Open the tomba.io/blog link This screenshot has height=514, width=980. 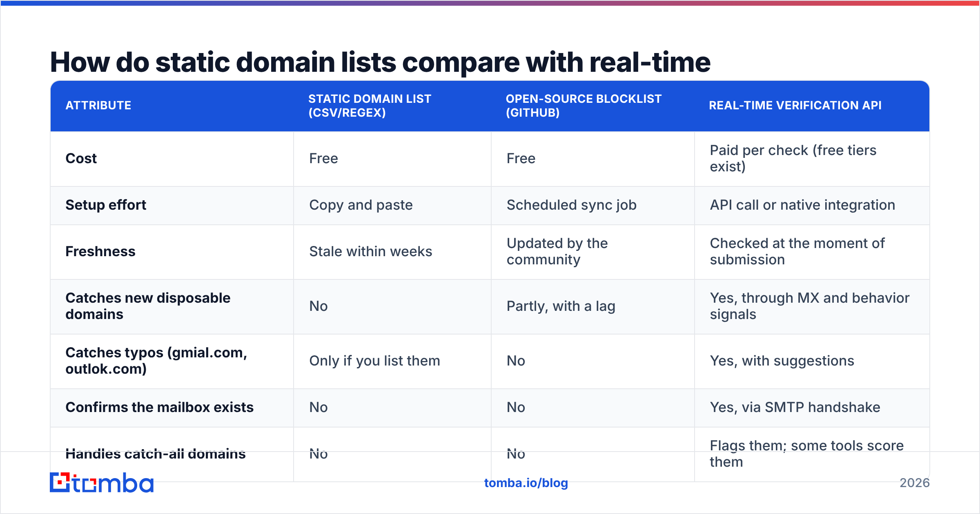point(526,483)
